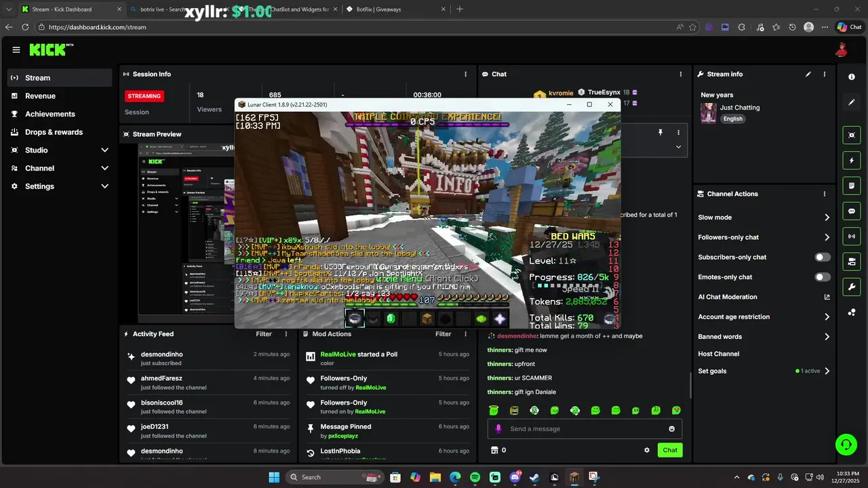Viewport: 868px width, 488px height.
Task: Open the hamburger navigation menu
Action: tap(16, 49)
